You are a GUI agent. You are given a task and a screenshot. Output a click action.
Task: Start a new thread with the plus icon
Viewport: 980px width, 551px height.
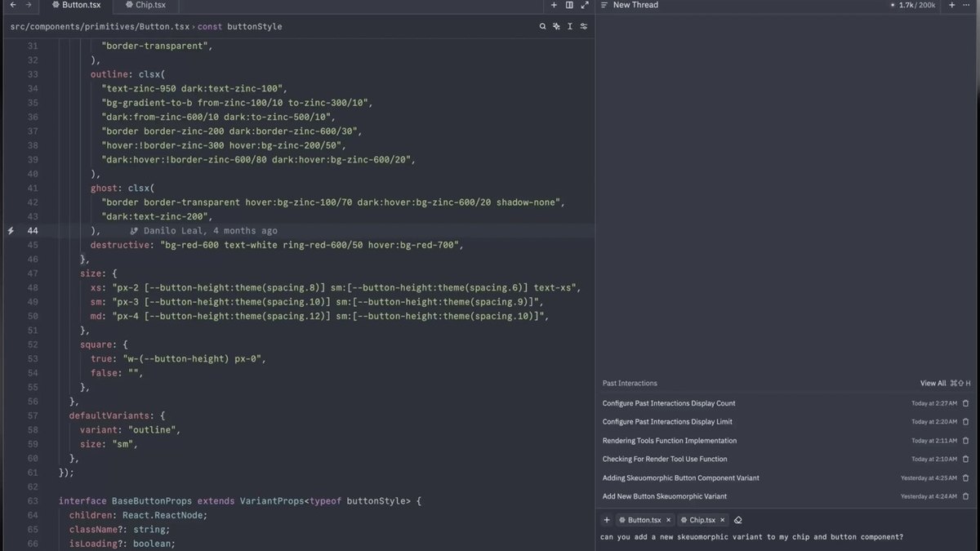[x=952, y=5]
